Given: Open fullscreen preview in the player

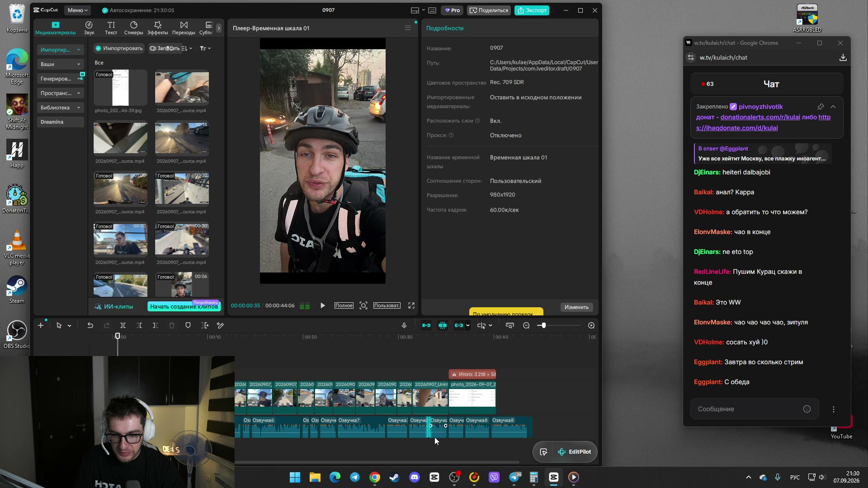Looking at the screenshot, I should [x=411, y=305].
